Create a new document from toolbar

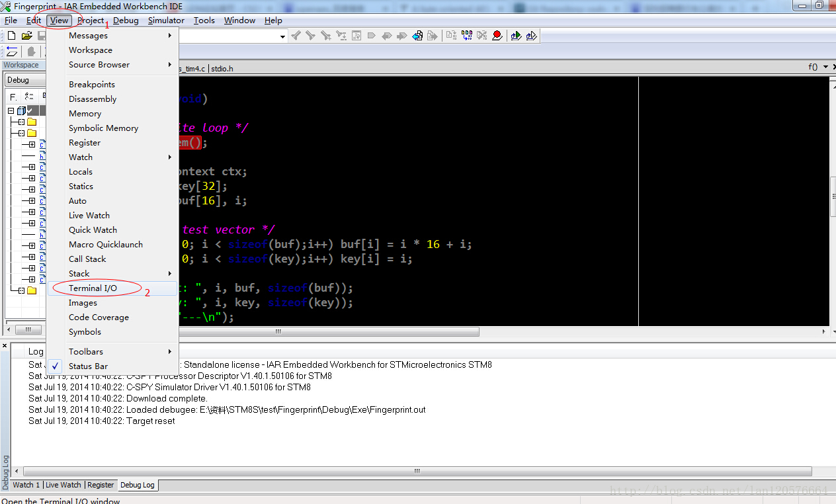pos(11,36)
